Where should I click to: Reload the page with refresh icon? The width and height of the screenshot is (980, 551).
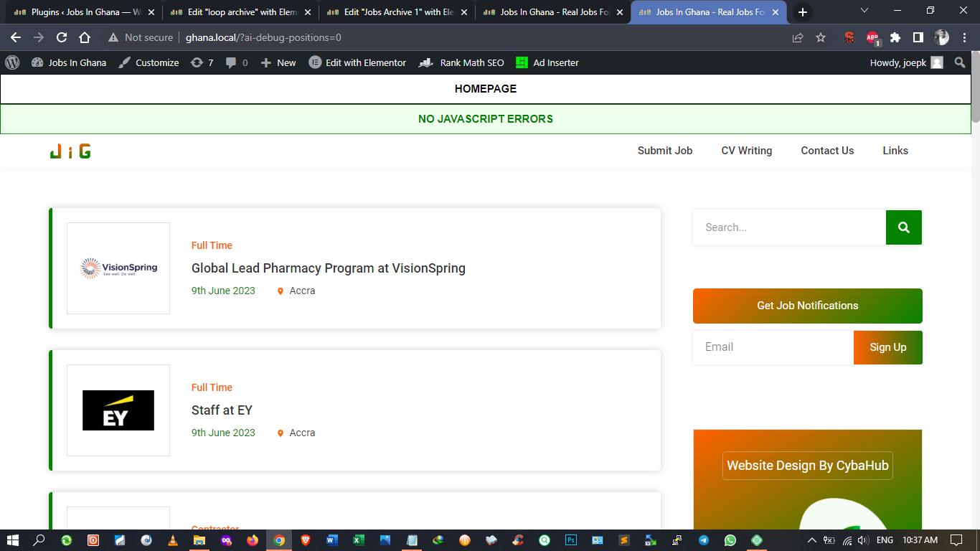[x=62, y=37]
